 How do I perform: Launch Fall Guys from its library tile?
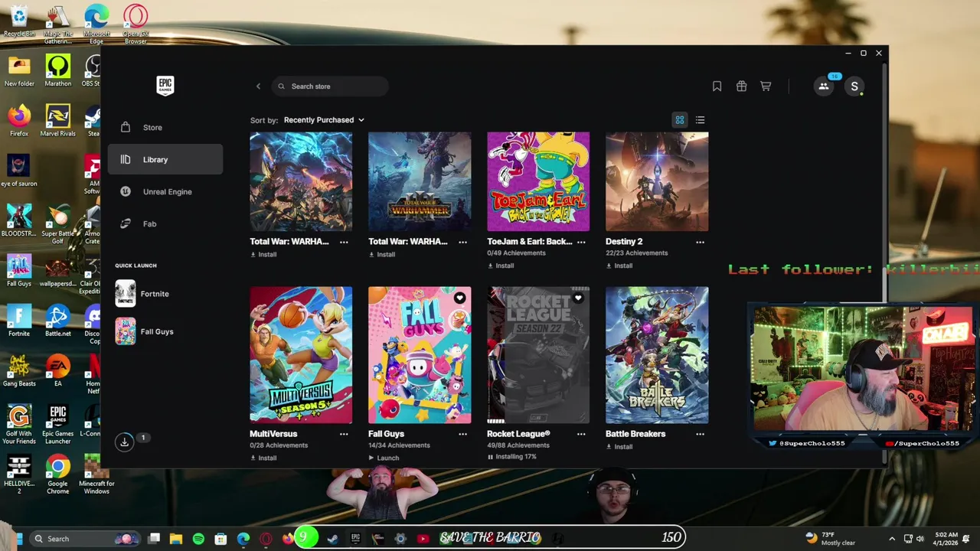point(384,458)
